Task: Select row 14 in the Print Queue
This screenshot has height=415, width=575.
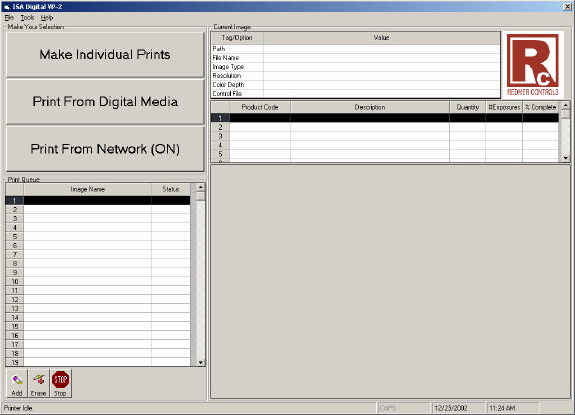Action: (98, 317)
